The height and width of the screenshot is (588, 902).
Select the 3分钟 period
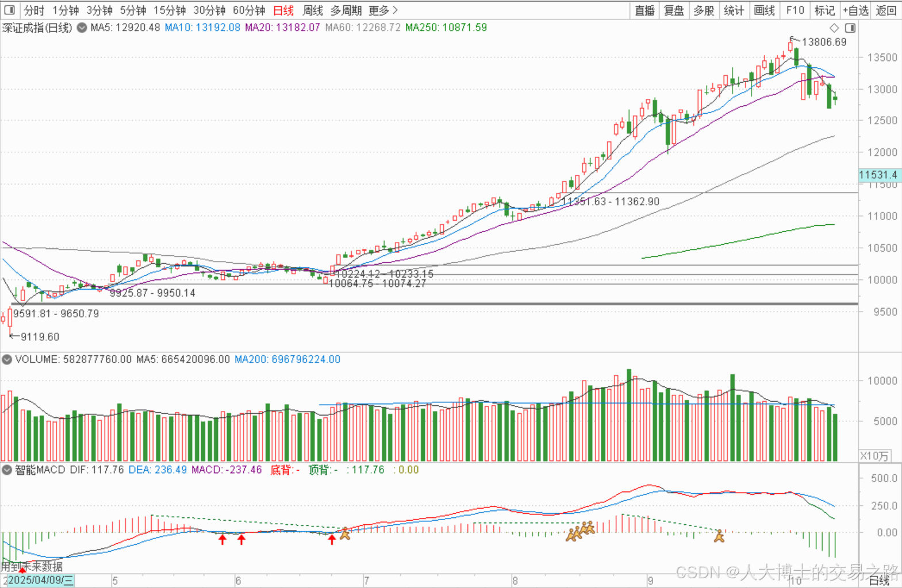(x=99, y=10)
